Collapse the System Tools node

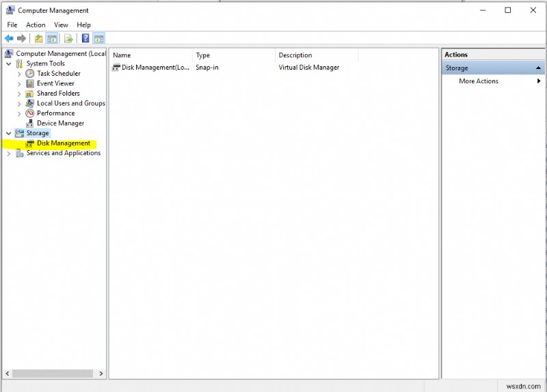pos(9,64)
